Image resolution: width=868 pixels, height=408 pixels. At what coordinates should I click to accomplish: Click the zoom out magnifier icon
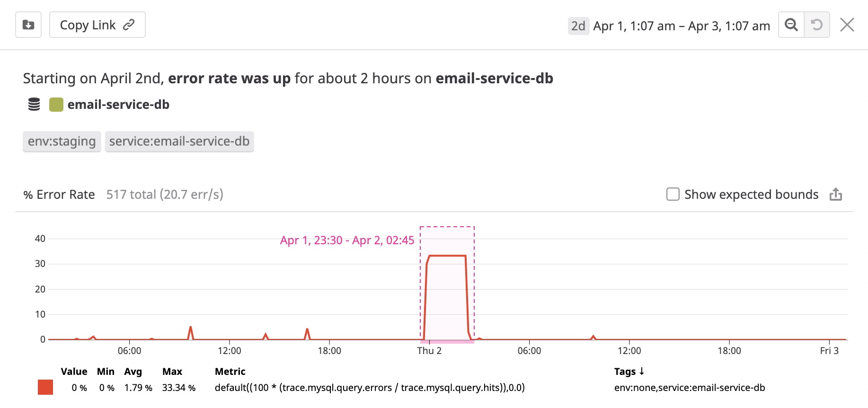pyautogui.click(x=791, y=25)
